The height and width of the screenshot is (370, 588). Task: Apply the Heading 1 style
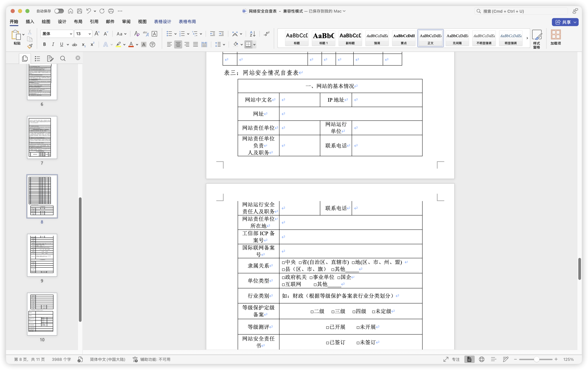[x=323, y=38]
